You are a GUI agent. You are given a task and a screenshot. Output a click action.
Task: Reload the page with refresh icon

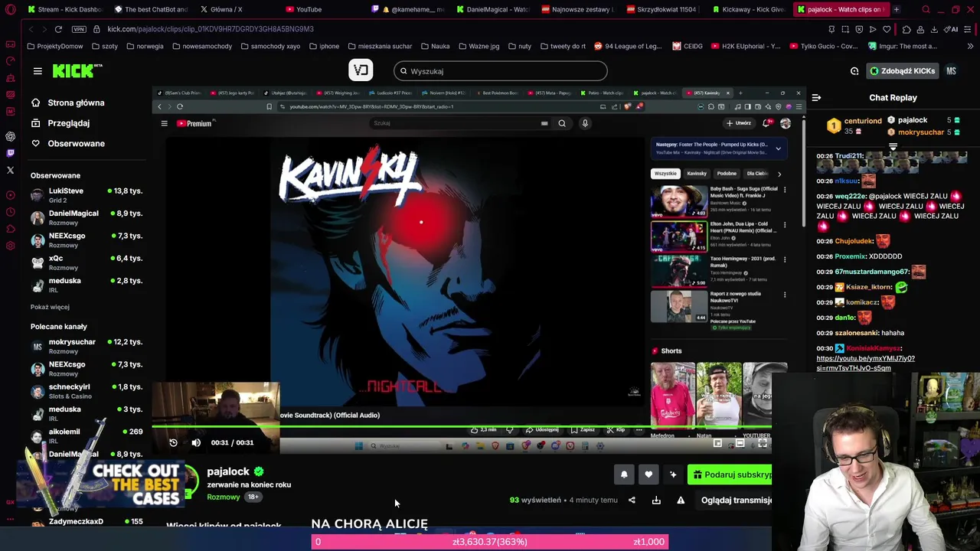pos(58,29)
